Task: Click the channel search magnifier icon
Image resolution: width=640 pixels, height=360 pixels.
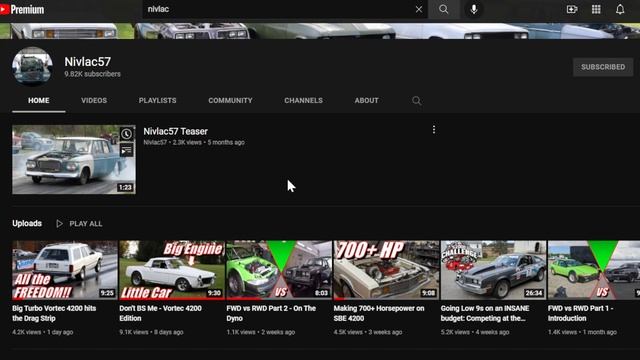Action: click(x=416, y=101)
